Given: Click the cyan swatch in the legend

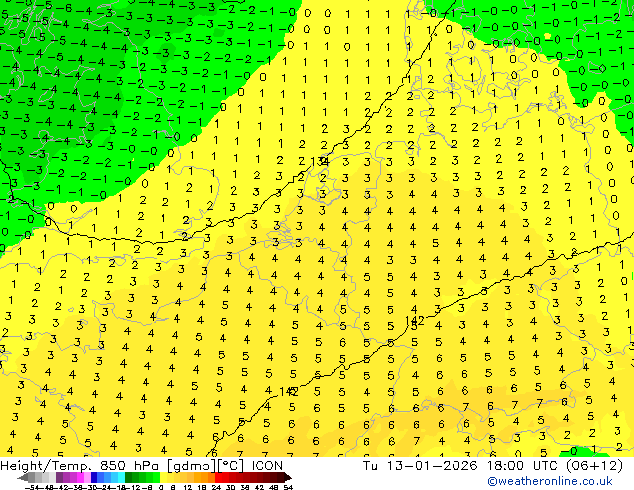Looking at the screenshot, I should pyautogui.click(x=122, y=478).
